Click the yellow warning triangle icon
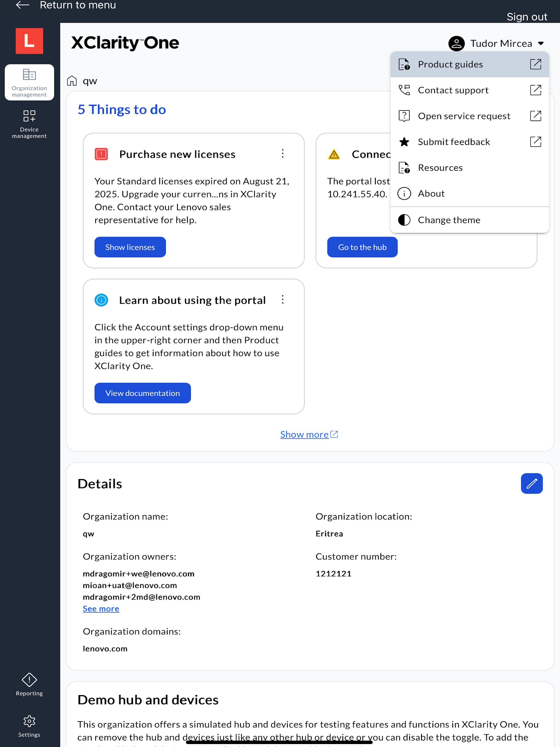560x747 pixels. (x=334, y=154)
